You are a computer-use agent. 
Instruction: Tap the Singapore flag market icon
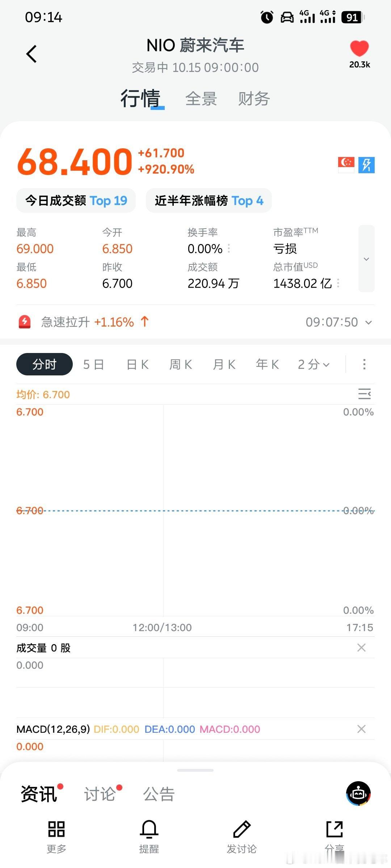pyautogui.click(x=346, y=165)
